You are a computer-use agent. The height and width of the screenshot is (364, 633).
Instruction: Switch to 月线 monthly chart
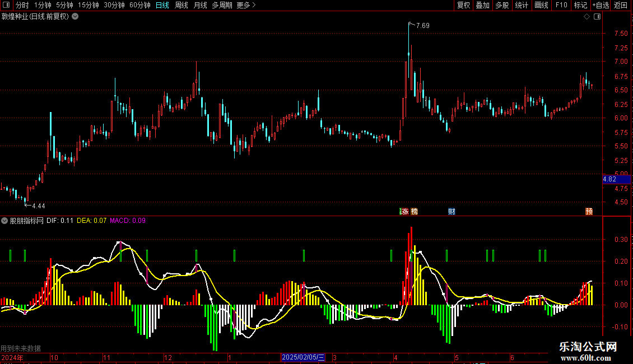pos(200,5)
